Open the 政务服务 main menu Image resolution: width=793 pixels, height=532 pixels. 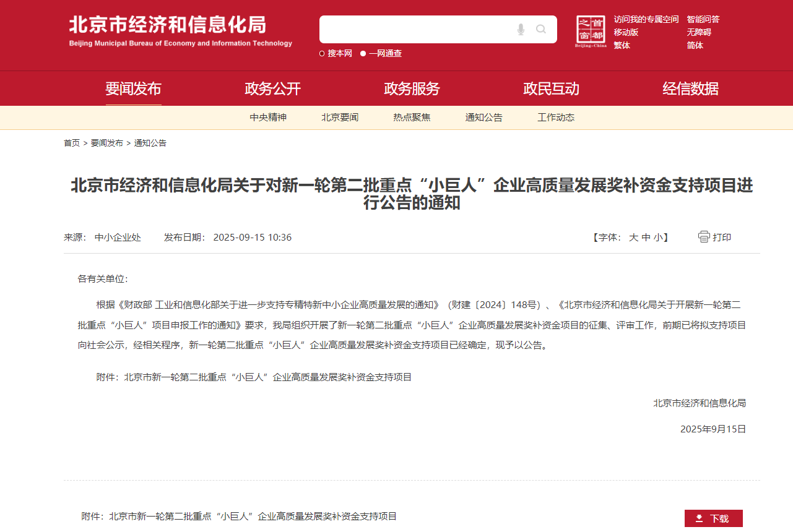[412, 88]
